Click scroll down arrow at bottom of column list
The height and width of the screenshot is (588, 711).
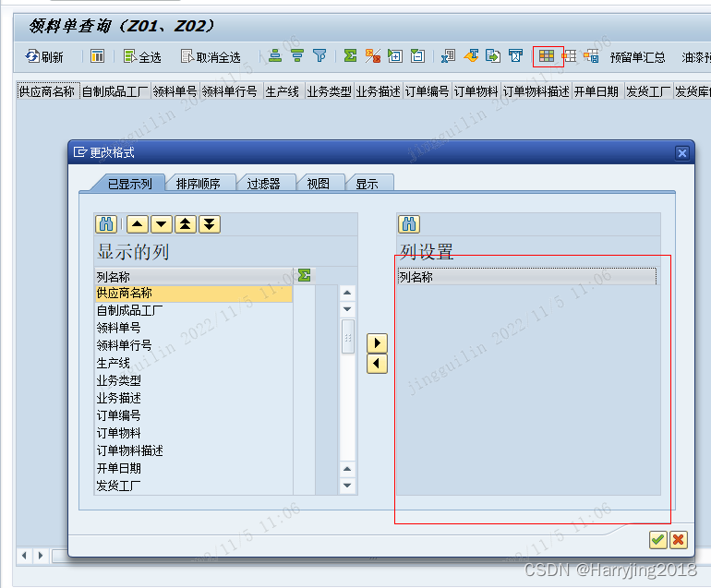pos(347,486)
